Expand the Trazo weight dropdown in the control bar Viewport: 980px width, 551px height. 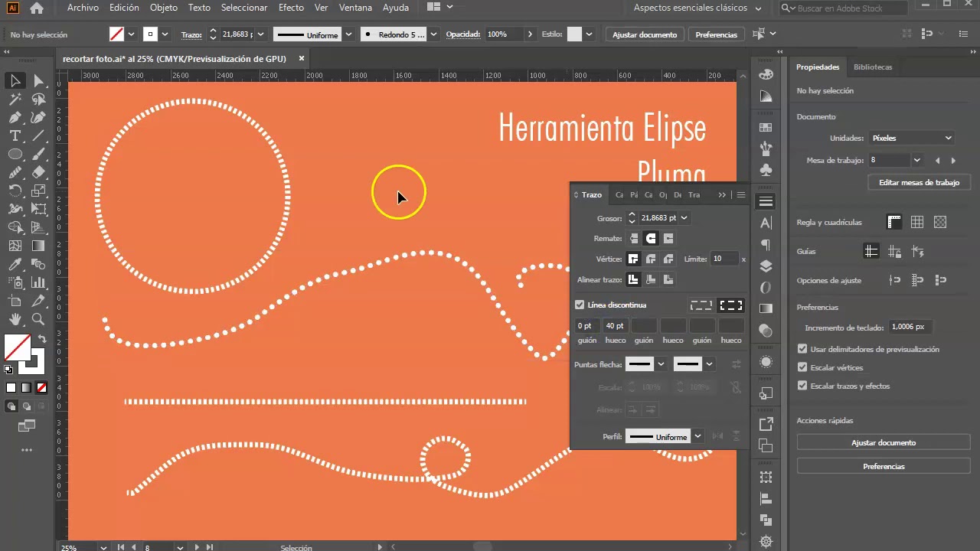(x=260, y=34)
